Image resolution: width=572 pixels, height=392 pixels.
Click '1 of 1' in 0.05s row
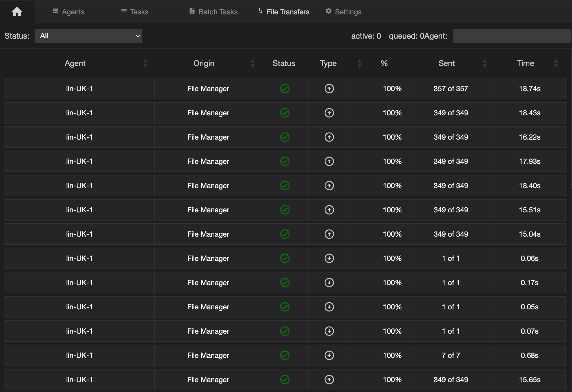[x=451, y=307]
